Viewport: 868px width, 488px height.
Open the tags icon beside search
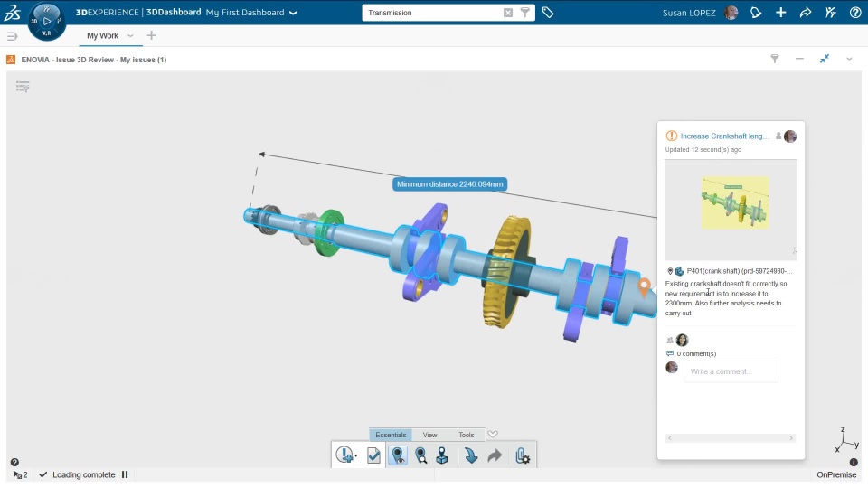tap(548, 12)
